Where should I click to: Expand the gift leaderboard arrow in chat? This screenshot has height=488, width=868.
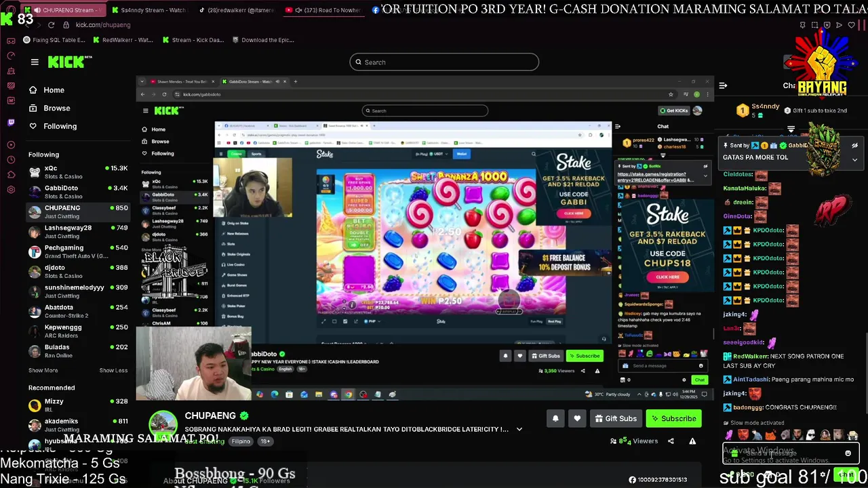point(791,129)
